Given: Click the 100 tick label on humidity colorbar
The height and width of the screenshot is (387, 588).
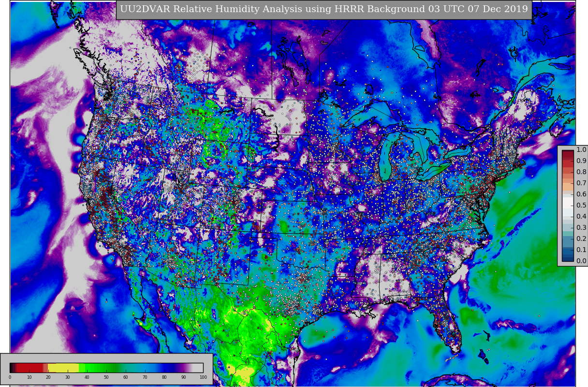Looking at the screenshot, I should click(203, 377).
